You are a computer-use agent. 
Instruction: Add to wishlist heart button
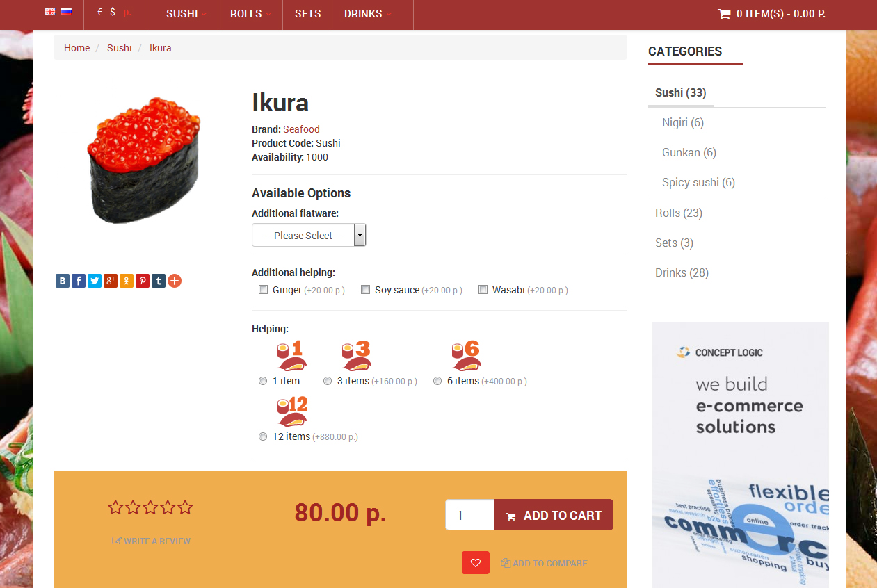click(x=476, y=563)
